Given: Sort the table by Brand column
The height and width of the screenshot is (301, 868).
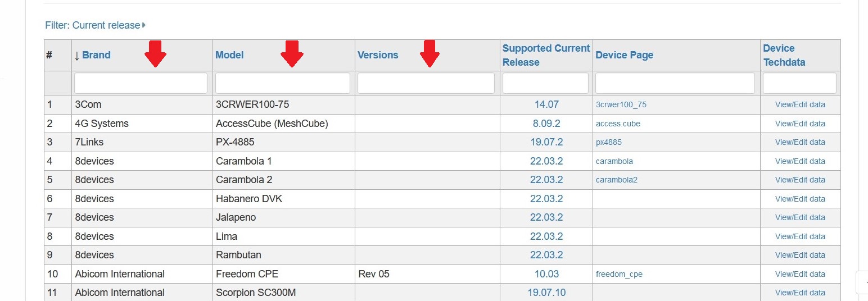Looking at the screenshot, I should click(96, 55).
